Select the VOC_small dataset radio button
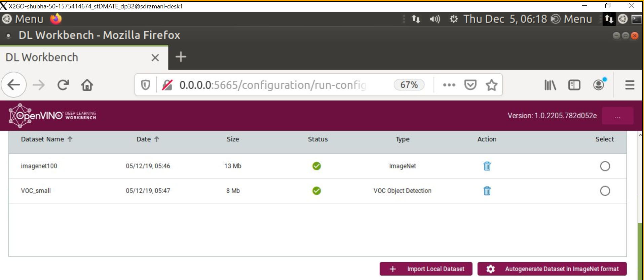The image size is (644, 280). (x=605, y=191)
